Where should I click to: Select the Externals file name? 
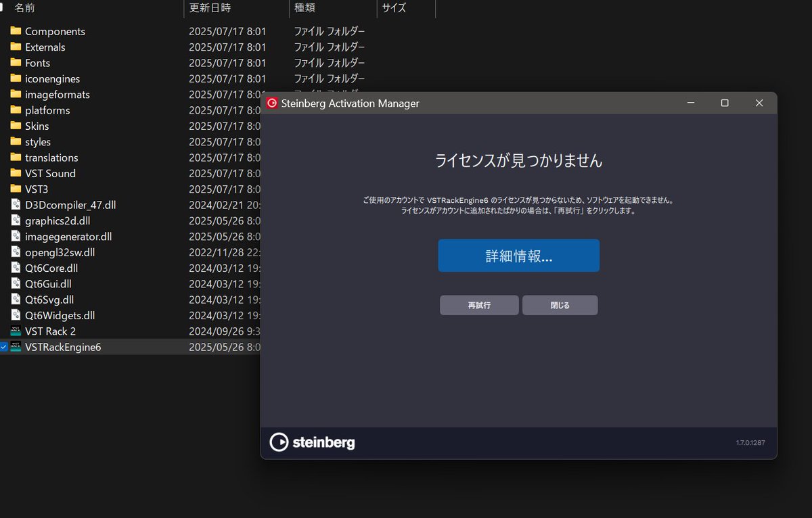(45, 47)
